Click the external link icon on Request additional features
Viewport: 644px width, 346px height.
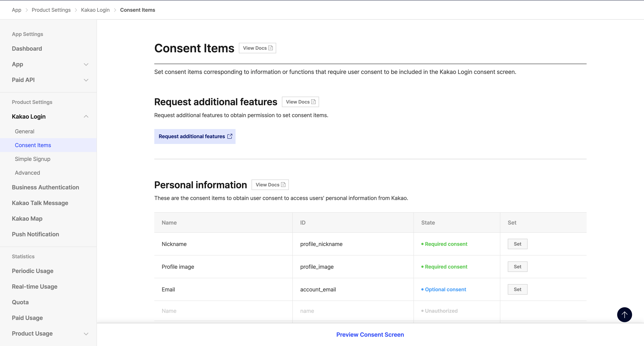pyautogui.click(x=230, y=136)
